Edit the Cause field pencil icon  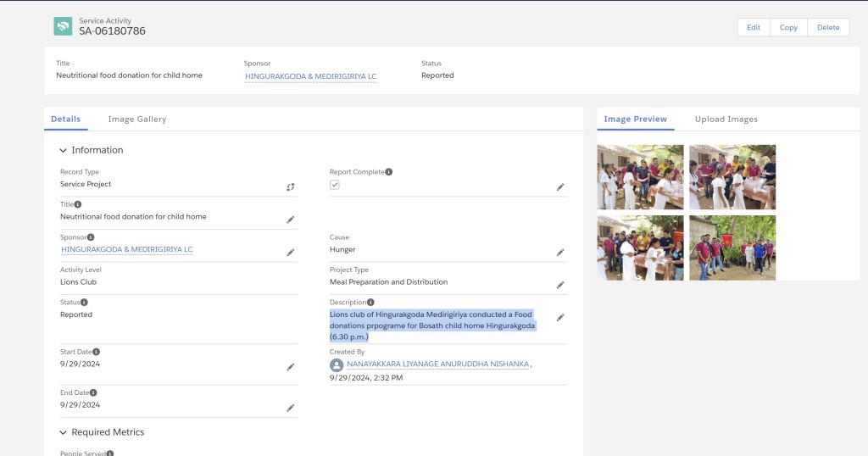pos(560,253)
